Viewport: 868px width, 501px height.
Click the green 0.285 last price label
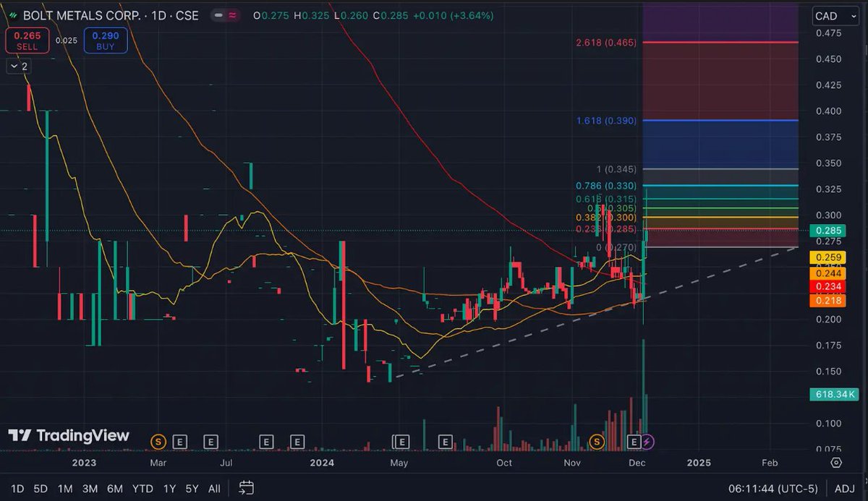[828, 231]
